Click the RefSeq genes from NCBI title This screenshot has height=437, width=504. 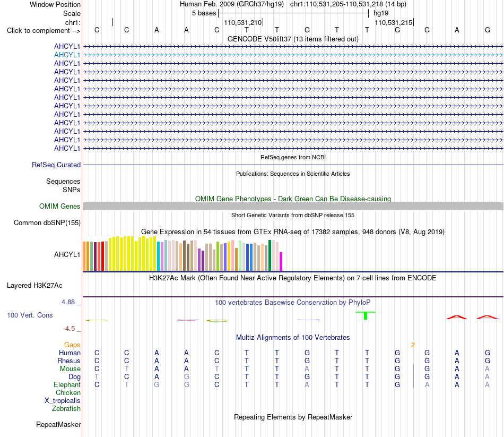[293, 157]
